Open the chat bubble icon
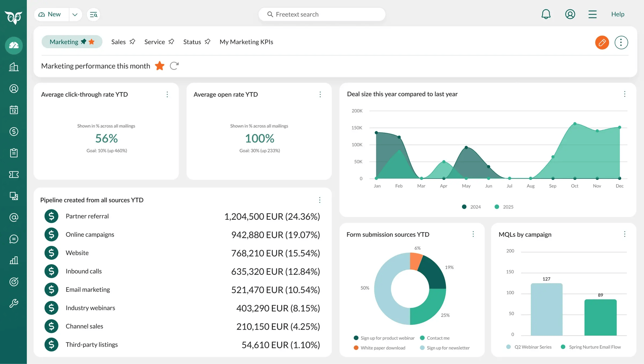Viewport: 644px width, 364px height. (x=14, y=239)
